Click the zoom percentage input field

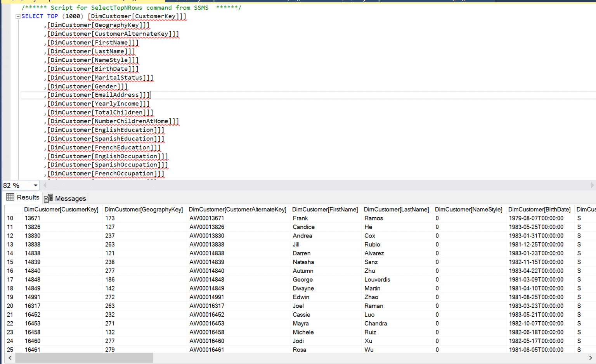pyautogui.click(x=16, y=185)
